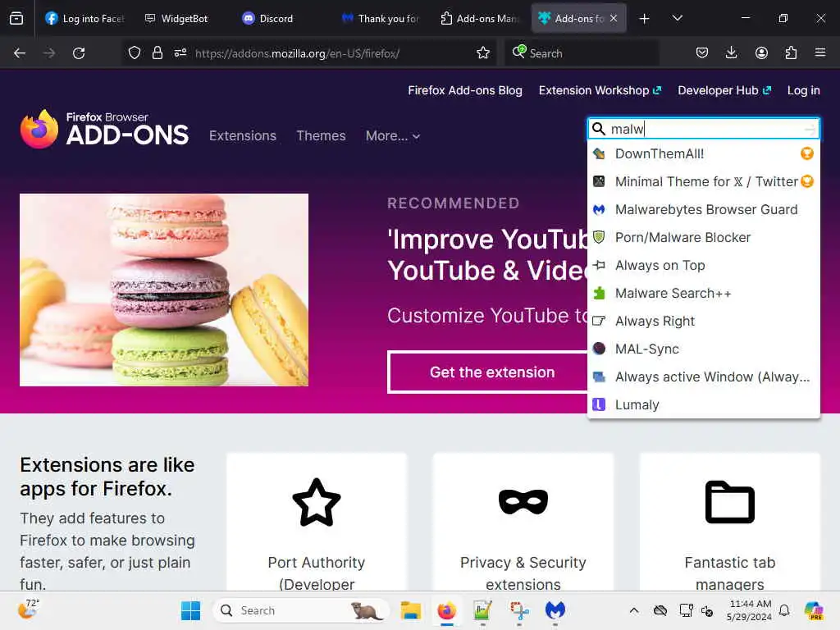Screen dimensions: 840x630
Task: Select Porn/Malware Blocker suggestion
Action: point(703,237)
